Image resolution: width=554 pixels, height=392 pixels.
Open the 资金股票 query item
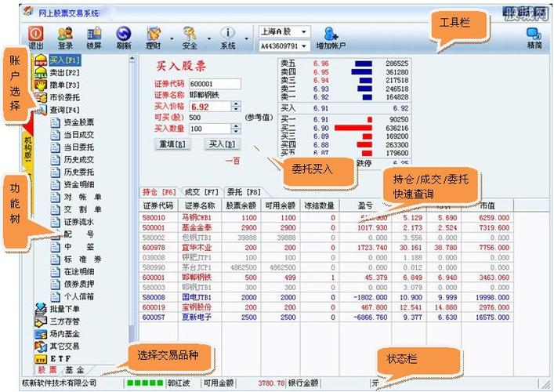click(x=73, y=122)
